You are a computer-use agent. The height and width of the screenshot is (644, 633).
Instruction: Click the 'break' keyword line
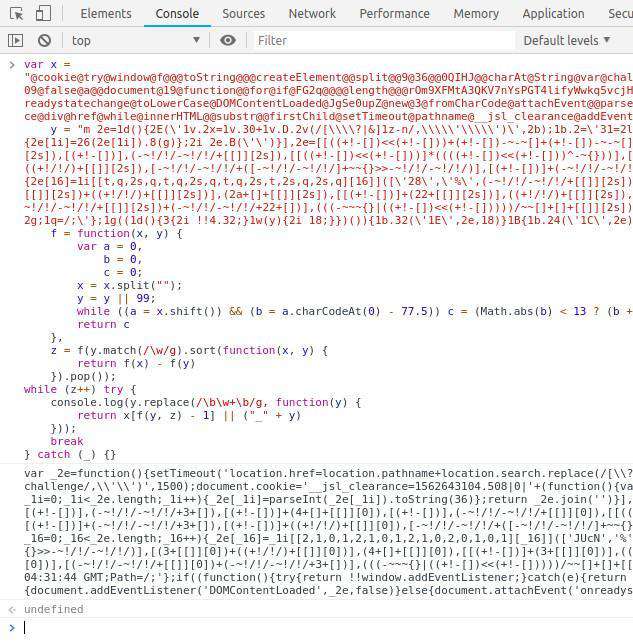[67, 441]
